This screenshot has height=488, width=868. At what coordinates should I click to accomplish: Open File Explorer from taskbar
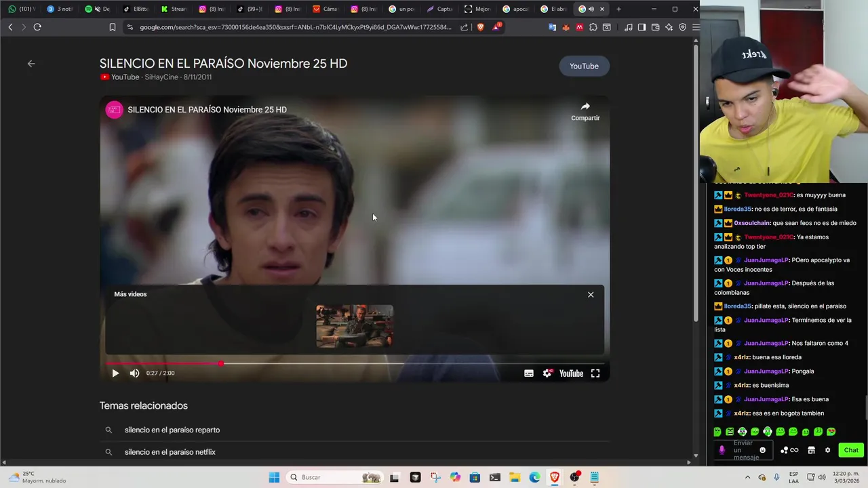515,477
